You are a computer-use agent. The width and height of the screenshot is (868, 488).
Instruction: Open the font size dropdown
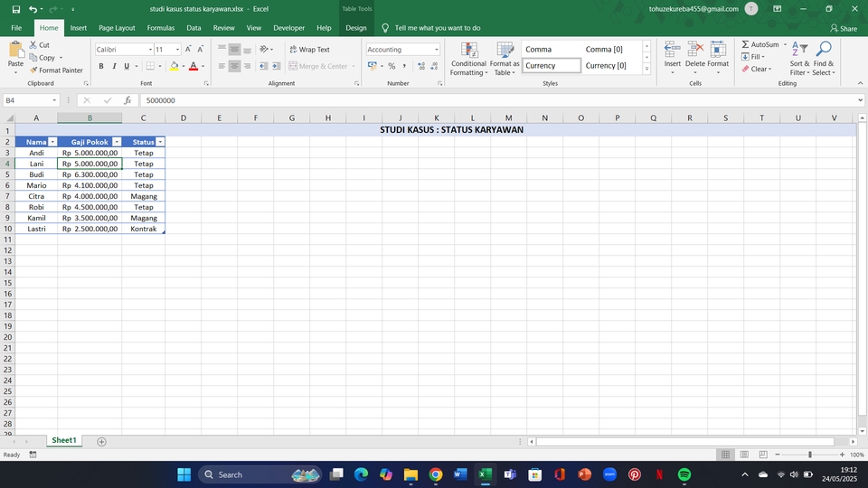coord(178,50)
